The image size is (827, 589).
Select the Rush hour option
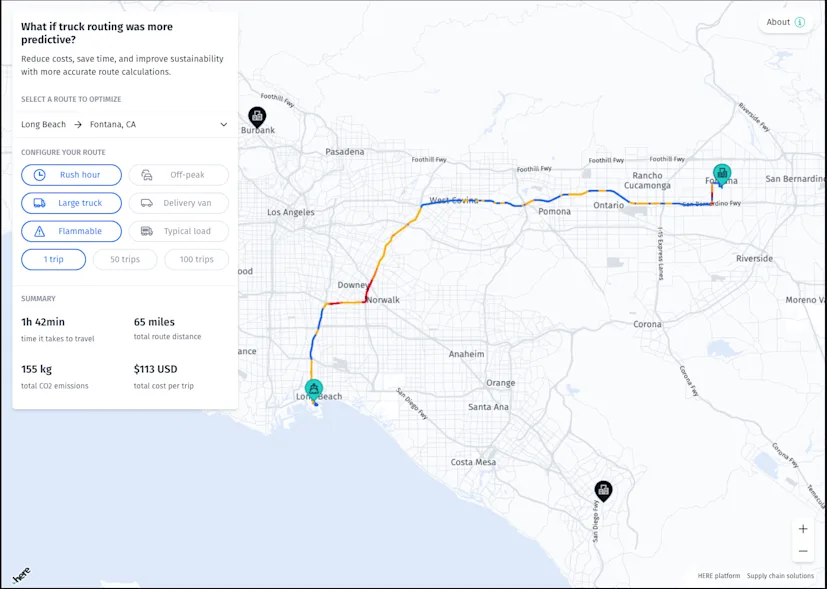click(71, 175)
